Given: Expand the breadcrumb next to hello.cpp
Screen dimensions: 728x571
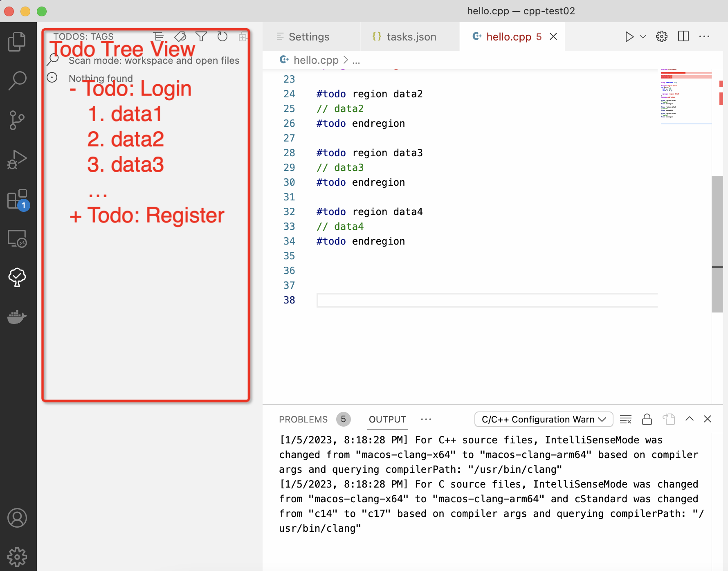Looking at the screenshot, I should pos(356,60).
